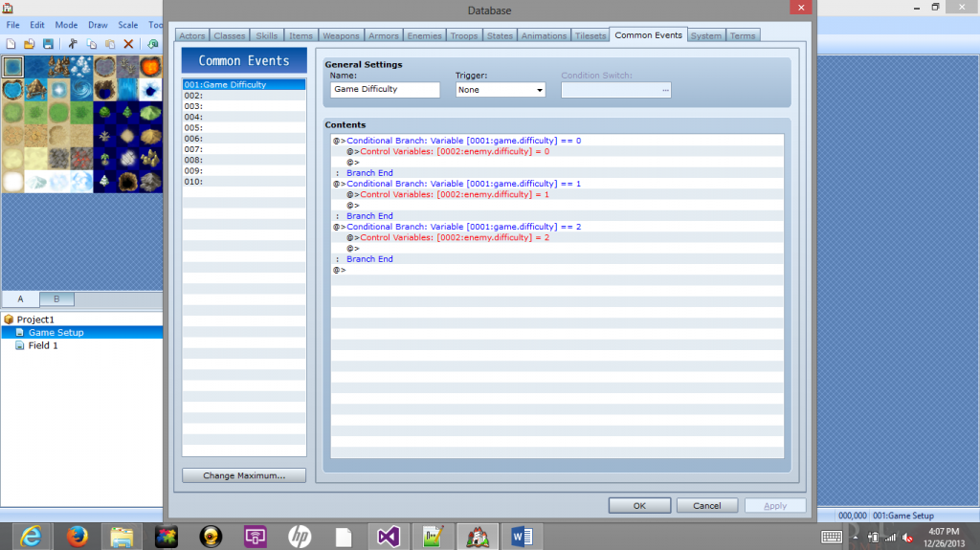The width and height of the screenshot is (980, 550).
Task: Select tileset tab B
Action: (56, 299)
